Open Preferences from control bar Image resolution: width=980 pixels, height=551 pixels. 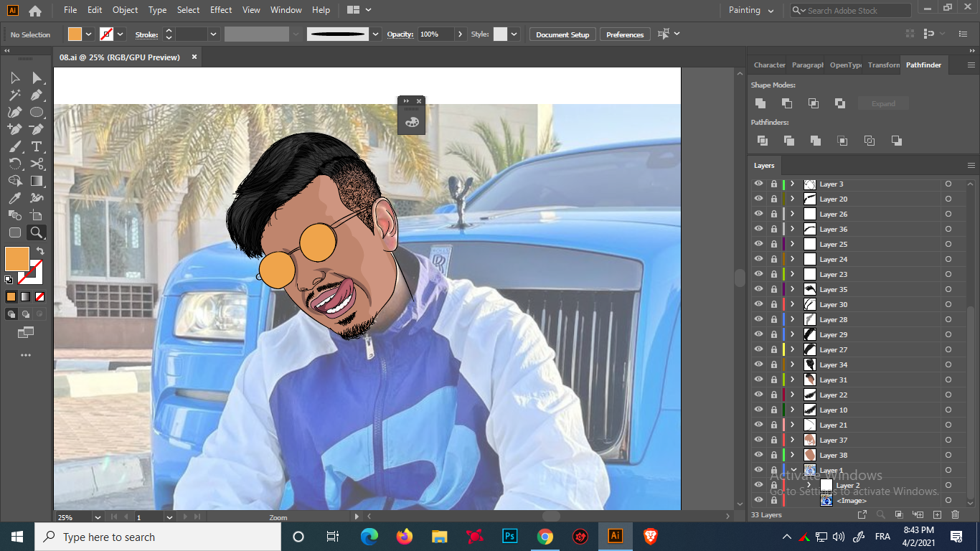pos(624,34)
